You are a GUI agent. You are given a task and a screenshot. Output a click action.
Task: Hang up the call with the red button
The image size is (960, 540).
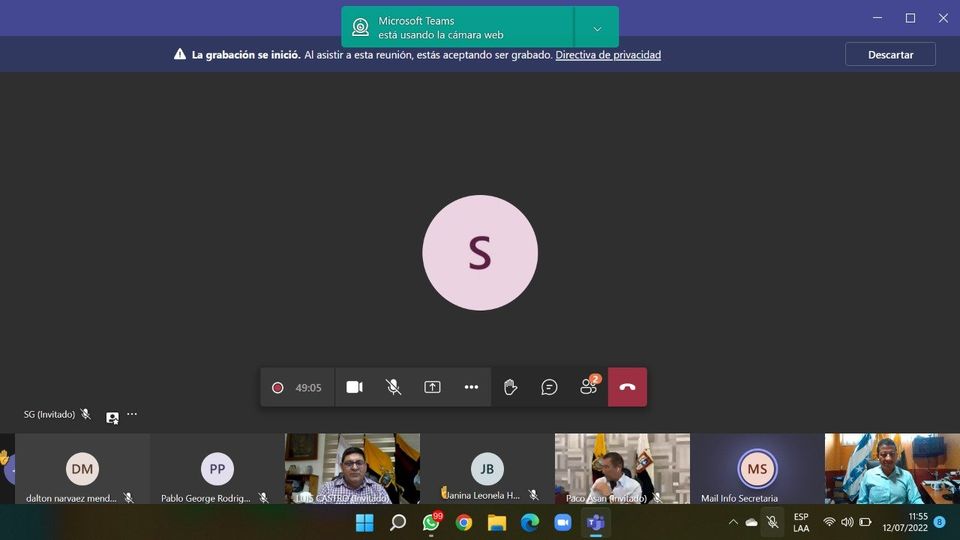[x=627, y=387]
